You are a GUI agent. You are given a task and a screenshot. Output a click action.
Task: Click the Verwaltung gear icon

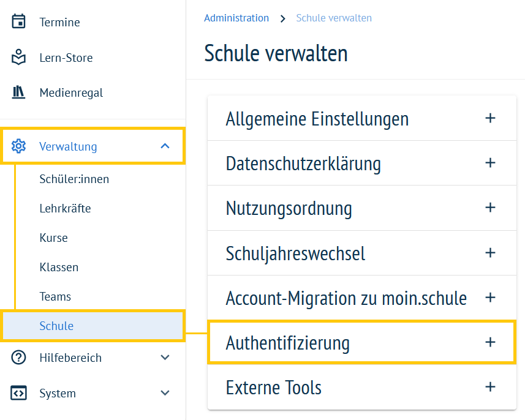click(x=18, y=146)
